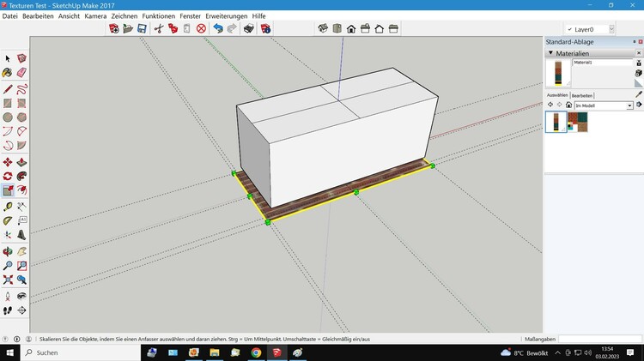
Task: Open the Erweiterungen menu
Action: pos(227,16)
